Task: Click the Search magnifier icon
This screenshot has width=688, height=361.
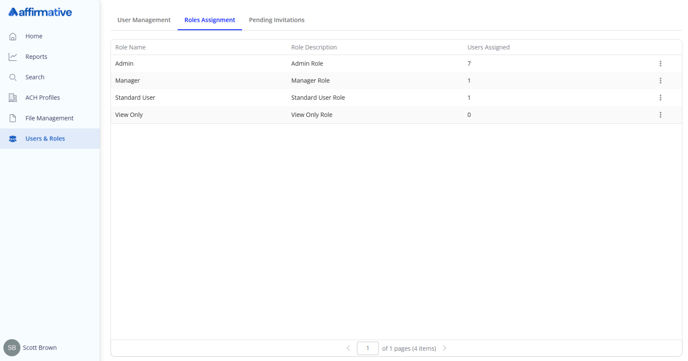Action: point(13,77)
